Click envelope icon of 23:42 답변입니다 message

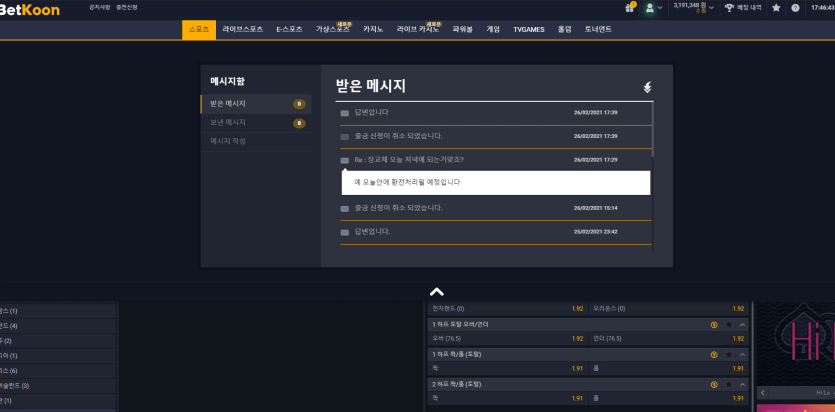pyautogui.click(x=345, y=232)
